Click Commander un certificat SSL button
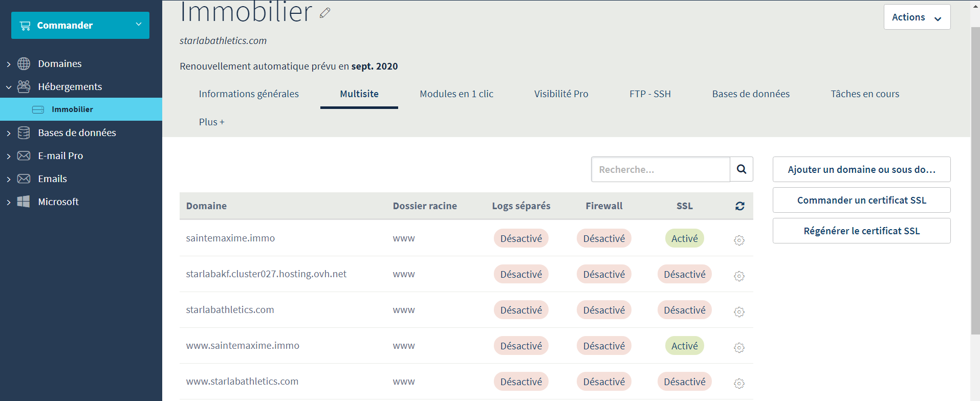 pyautogui.click(x=861, y=200)
